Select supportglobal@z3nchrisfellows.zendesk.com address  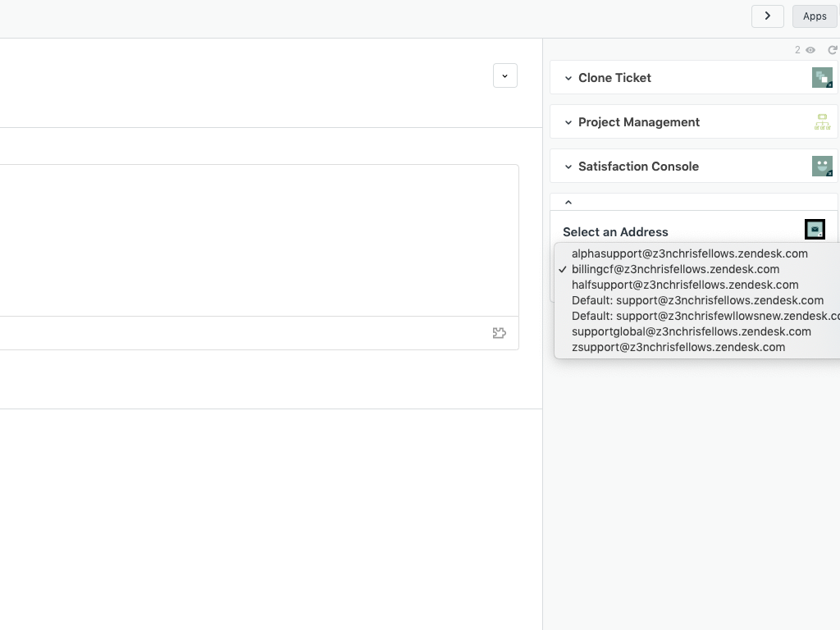pos(691,331)
